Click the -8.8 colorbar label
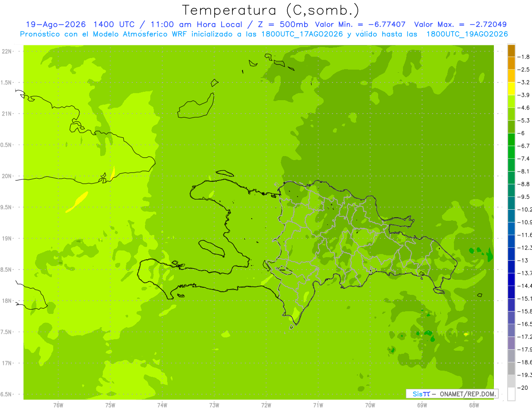 (524, 184)
